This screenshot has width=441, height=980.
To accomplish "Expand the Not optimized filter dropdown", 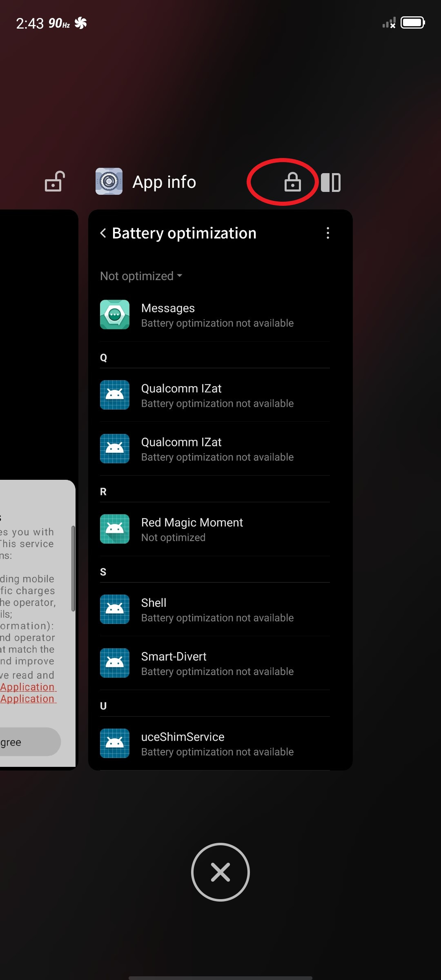I will 141,276.
